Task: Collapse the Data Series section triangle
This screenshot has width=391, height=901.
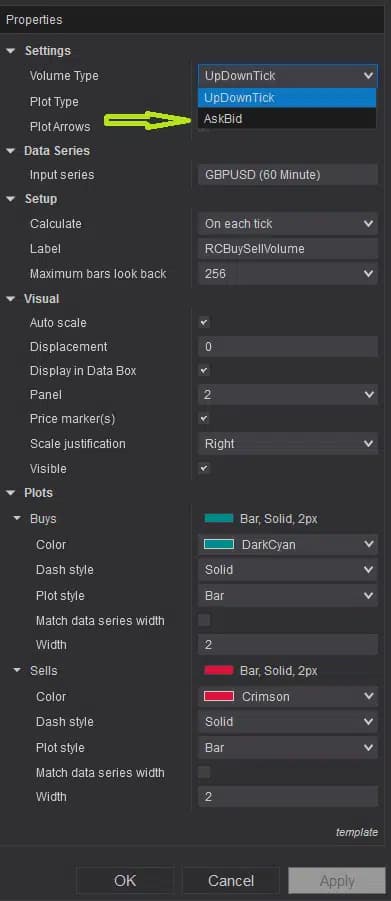Action: [10, 151]
